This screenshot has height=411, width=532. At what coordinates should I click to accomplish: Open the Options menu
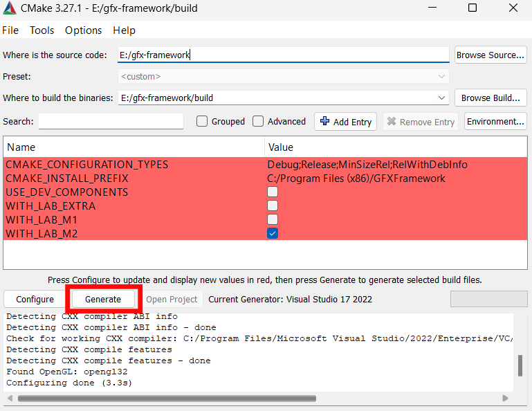84,30
